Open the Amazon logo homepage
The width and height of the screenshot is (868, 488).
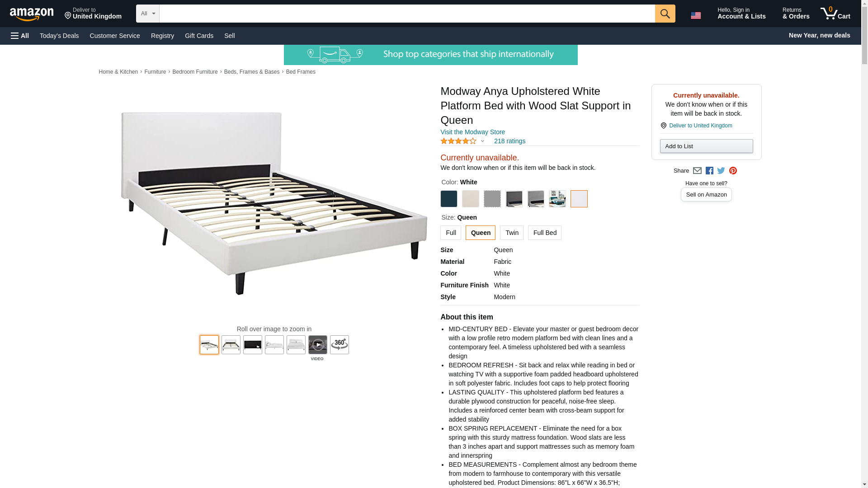pos(32,14)
